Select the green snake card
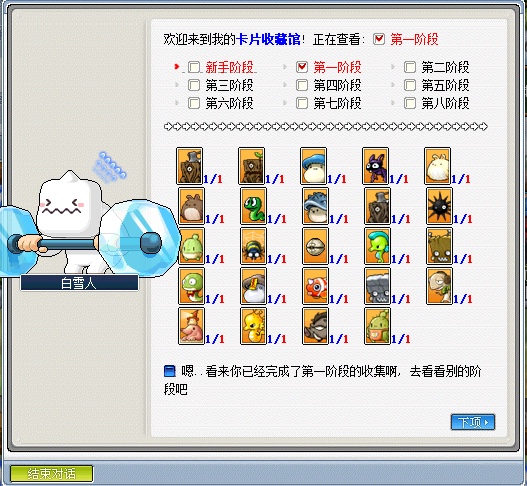The image size is (527, 486). pyautogui.click(x=253, y=206)
